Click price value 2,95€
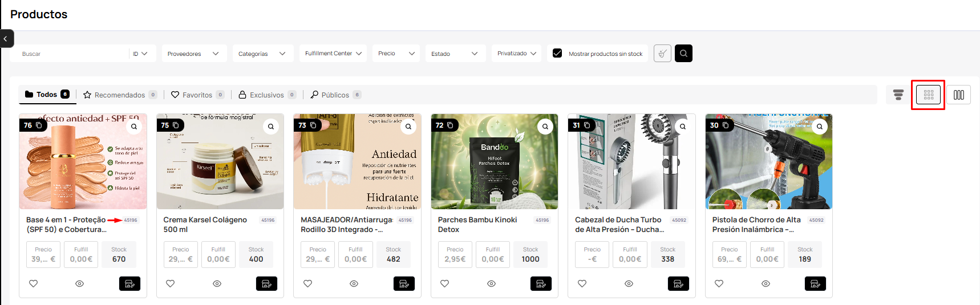Screen dimensions: 980x305 (x=455, y=259)
